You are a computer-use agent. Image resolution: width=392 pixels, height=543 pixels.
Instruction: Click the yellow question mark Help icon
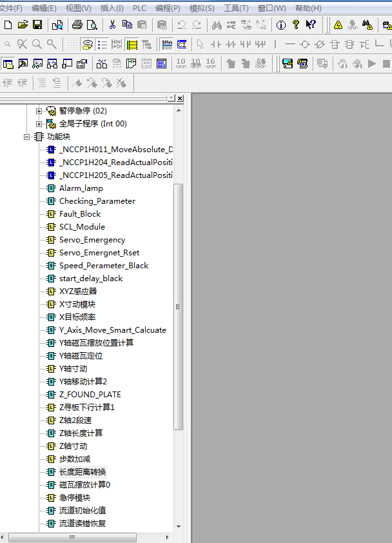point(296,25)
